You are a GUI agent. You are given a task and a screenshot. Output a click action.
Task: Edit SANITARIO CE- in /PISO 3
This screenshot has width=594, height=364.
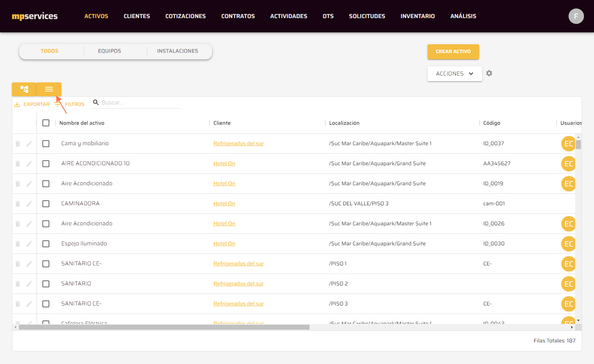[29, 304]
